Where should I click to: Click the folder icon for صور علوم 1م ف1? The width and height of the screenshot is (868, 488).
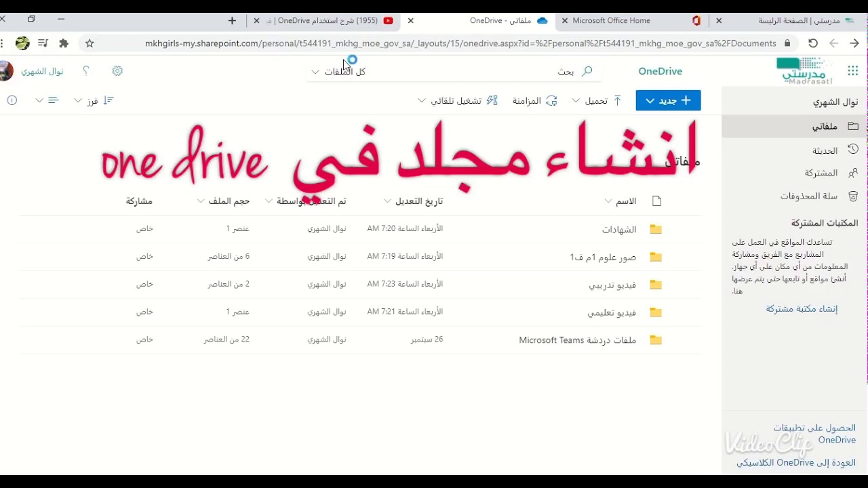point(656,257)
